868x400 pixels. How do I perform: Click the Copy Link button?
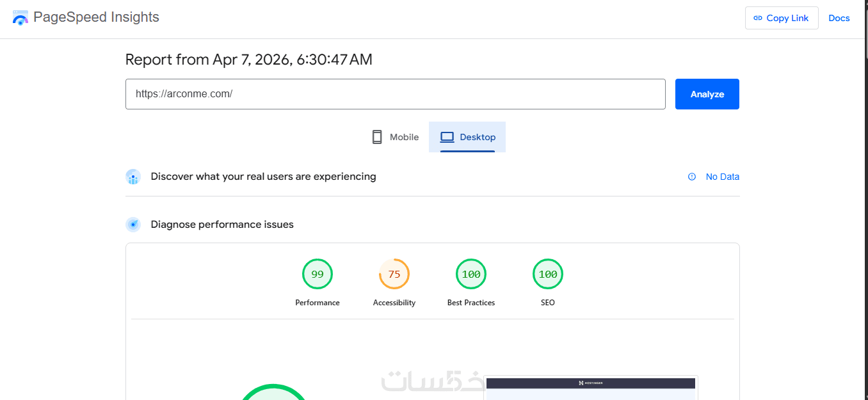pyautogui.click(x=782, y=18)
